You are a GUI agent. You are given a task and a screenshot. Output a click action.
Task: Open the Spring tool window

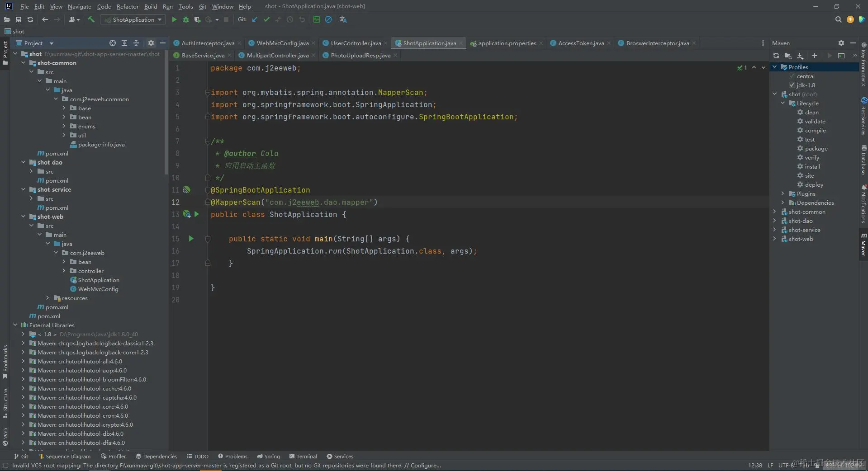pos(269,457)
